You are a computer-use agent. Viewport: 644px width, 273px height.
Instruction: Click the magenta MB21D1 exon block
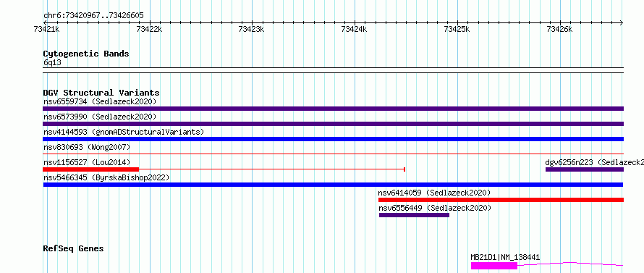tap(494, 266)
